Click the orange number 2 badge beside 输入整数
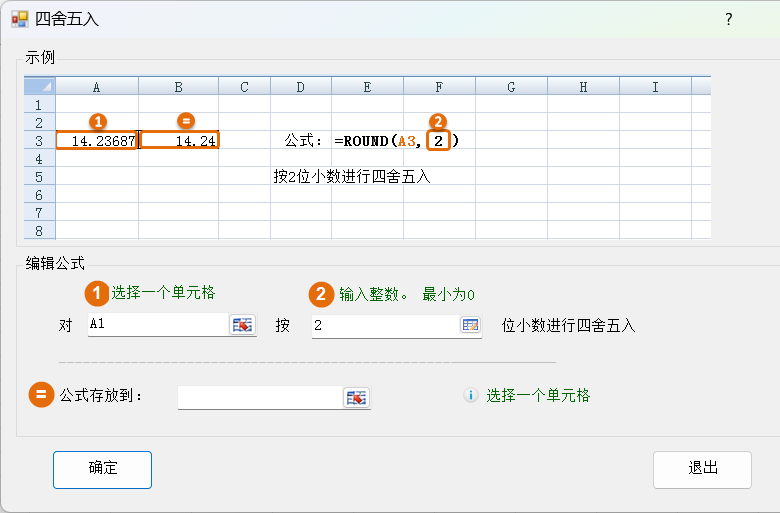Screen dimensions: 780x513 point(321,293)
